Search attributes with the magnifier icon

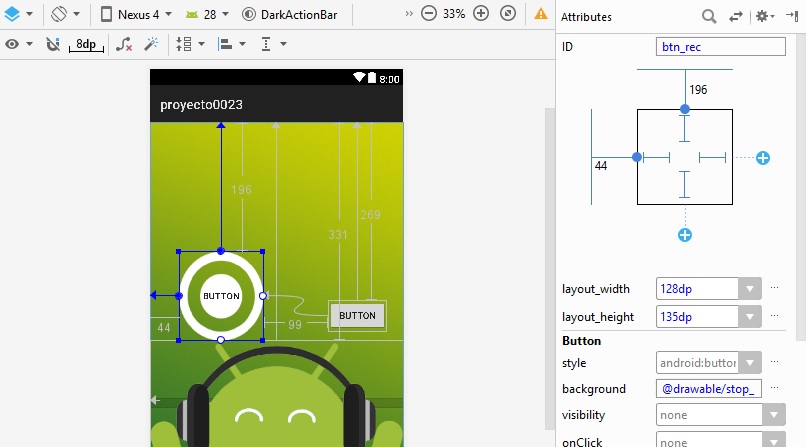(x=709, y=17)
